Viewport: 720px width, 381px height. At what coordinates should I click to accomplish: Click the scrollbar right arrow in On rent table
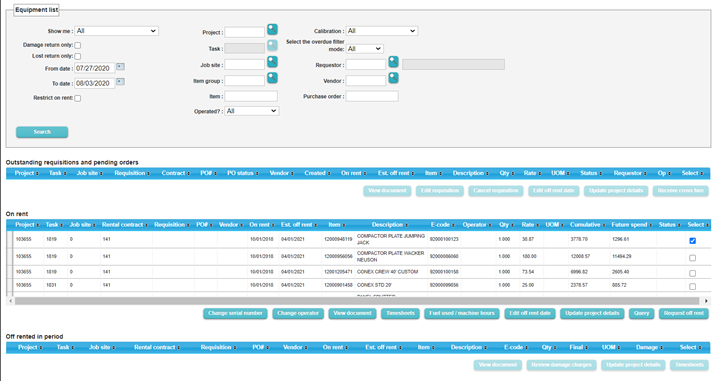(706, 301)
